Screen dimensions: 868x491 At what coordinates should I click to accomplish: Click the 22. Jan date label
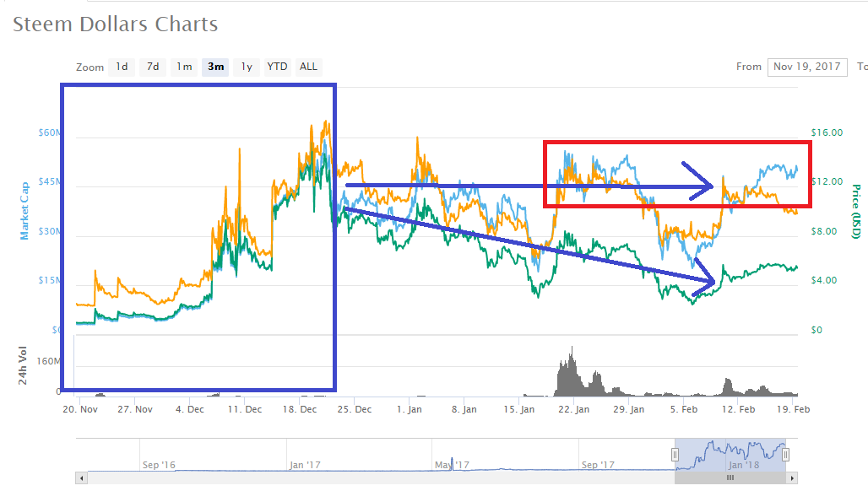[x=573, y=409]
